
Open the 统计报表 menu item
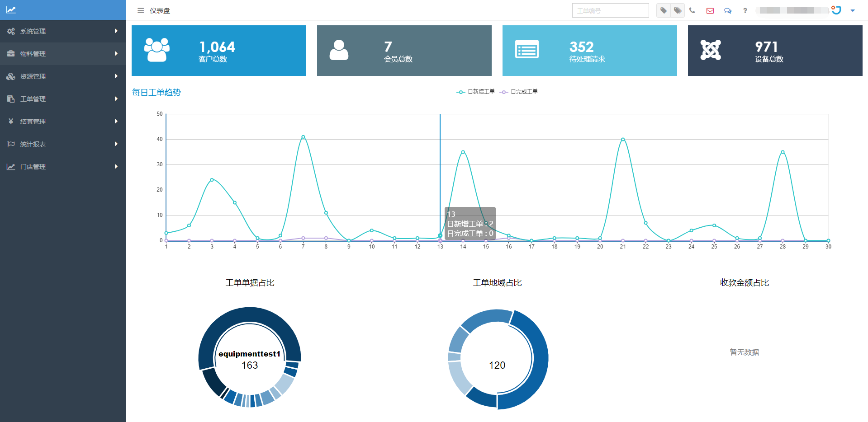coord(63,144)
